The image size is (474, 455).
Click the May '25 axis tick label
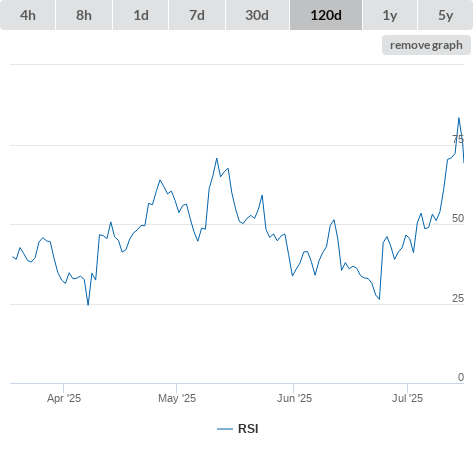click(x=177, y=398)
